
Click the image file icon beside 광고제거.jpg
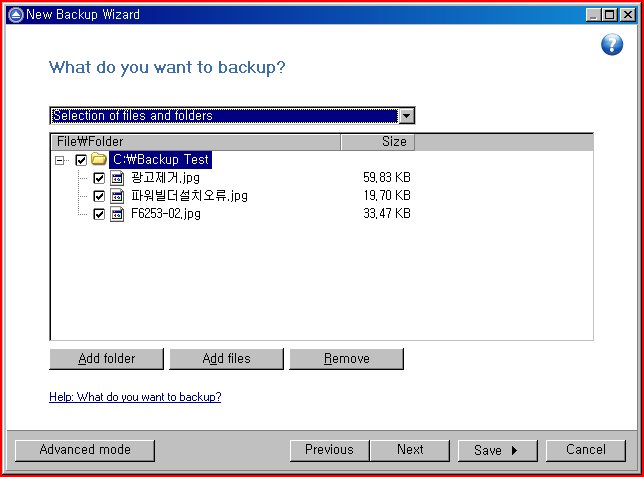coord(117,178)
